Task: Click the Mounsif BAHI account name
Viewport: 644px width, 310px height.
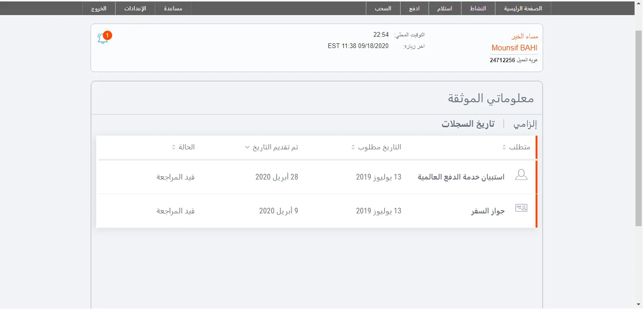Action: coord(514,48)
